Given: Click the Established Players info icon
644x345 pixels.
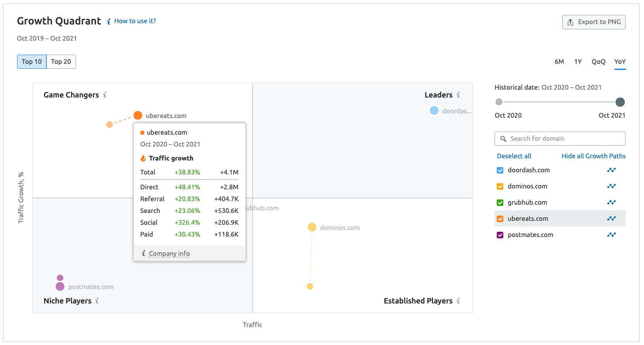Looking at the screenshot, I should 458,301.
